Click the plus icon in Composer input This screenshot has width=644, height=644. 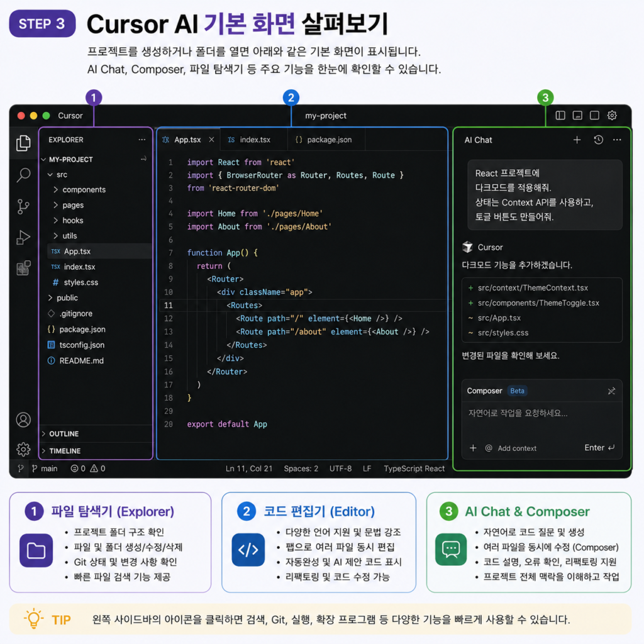(x=473, y=448)
